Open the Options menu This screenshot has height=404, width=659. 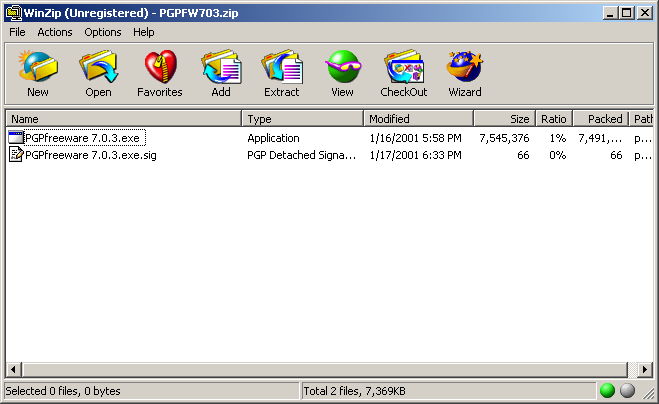(x=103, y=32)
